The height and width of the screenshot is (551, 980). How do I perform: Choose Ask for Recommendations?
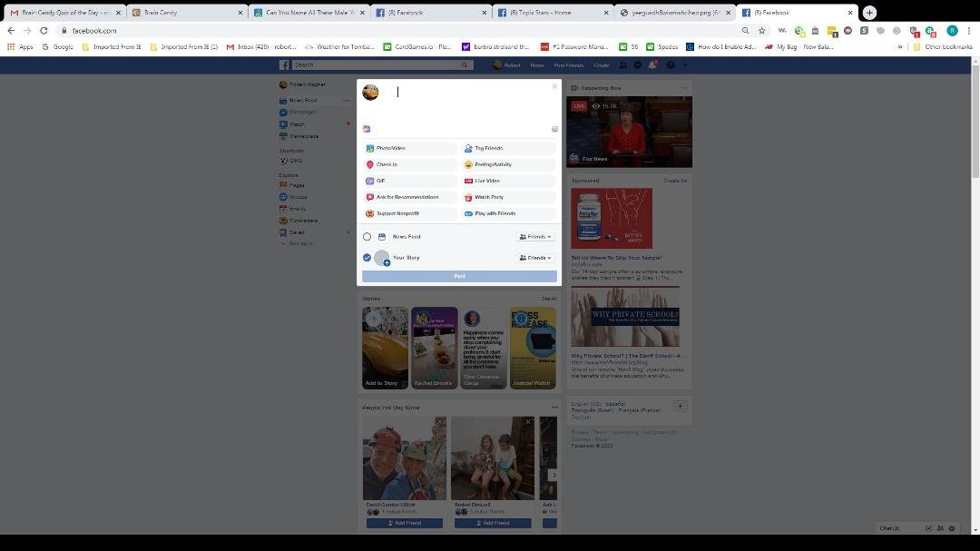pyautogui.click(x=410, y=197)
